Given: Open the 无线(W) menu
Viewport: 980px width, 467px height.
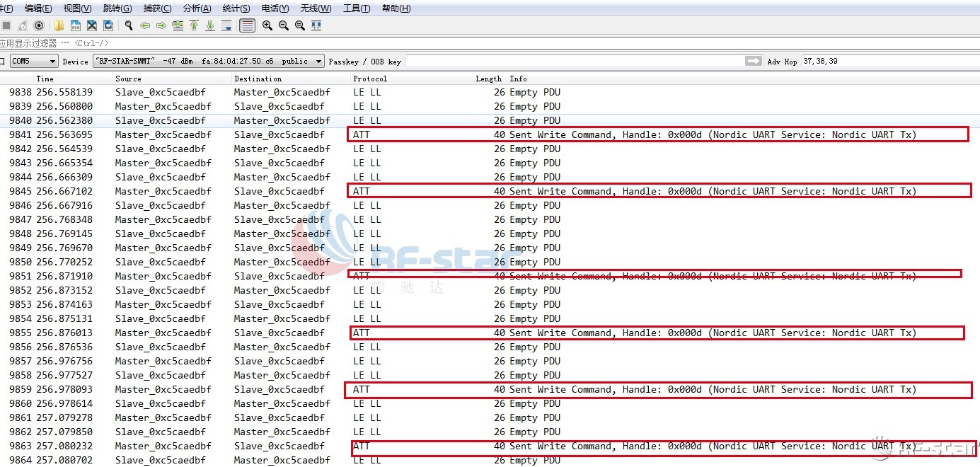Looking at the screenshot, I should tap(316, 8).
